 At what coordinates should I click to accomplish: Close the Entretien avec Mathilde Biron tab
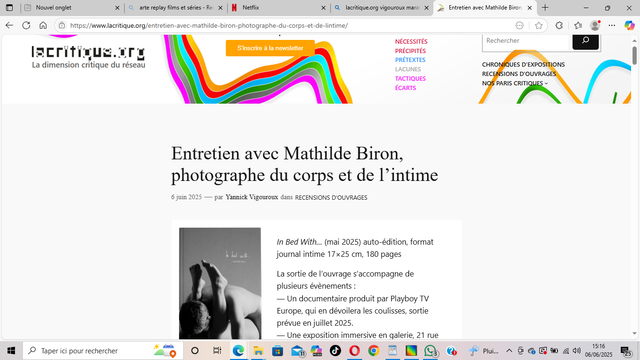pyautogui.click(x=530, y=8)
